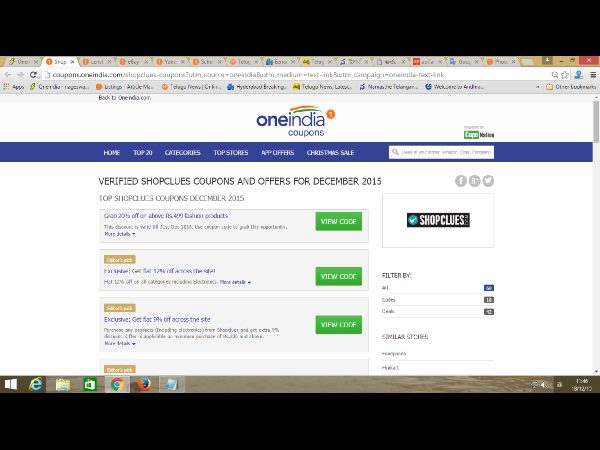Viewport: 600px width, 450px height.
Task: Filter coupons by All
Action: point(386,288)
